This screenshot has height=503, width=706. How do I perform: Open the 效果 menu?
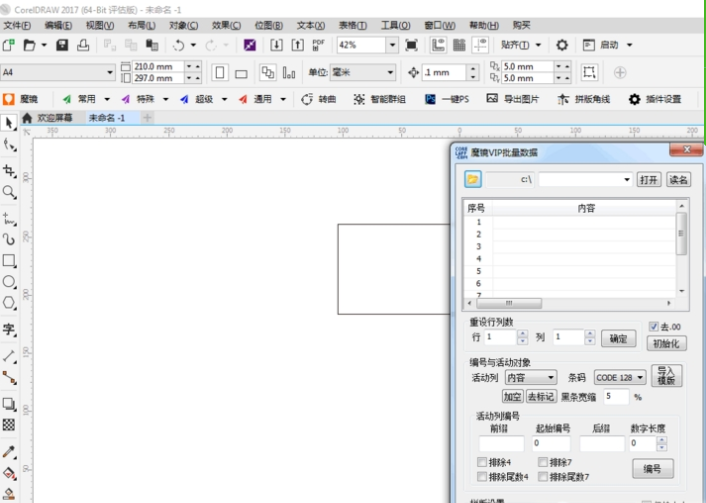point(226,25)
